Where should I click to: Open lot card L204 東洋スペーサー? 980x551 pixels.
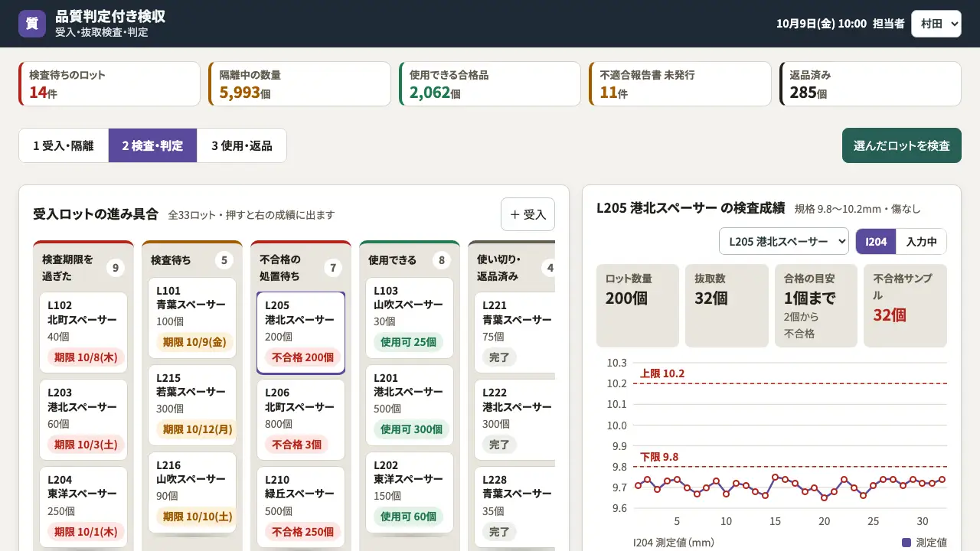pyautogui.click(x=83, y=508)
